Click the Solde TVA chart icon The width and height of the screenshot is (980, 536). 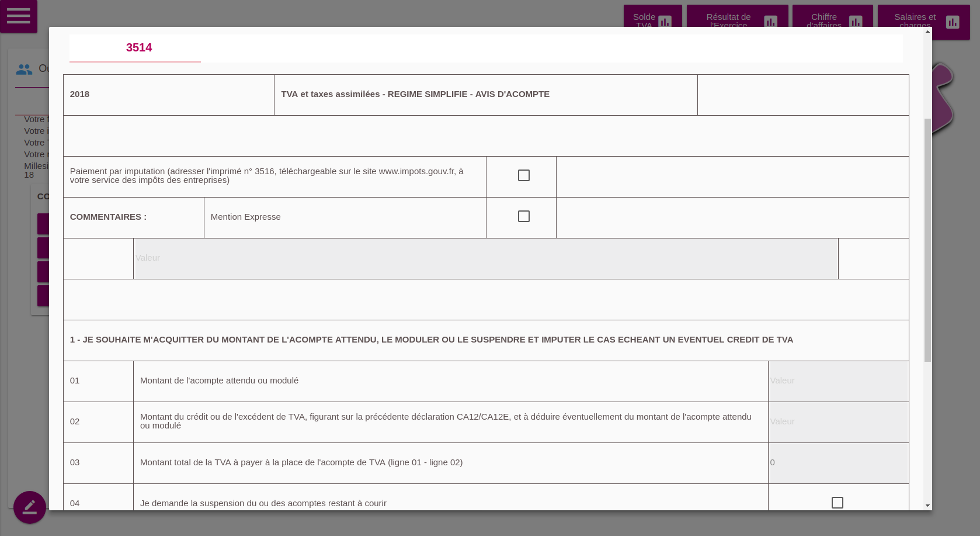click(x=665, y=22)
